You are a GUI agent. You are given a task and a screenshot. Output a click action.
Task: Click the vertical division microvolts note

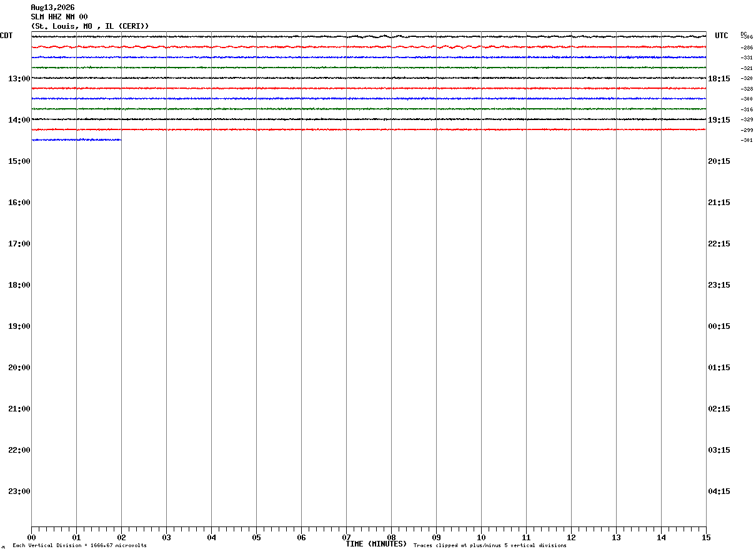(x=79, y=546)
